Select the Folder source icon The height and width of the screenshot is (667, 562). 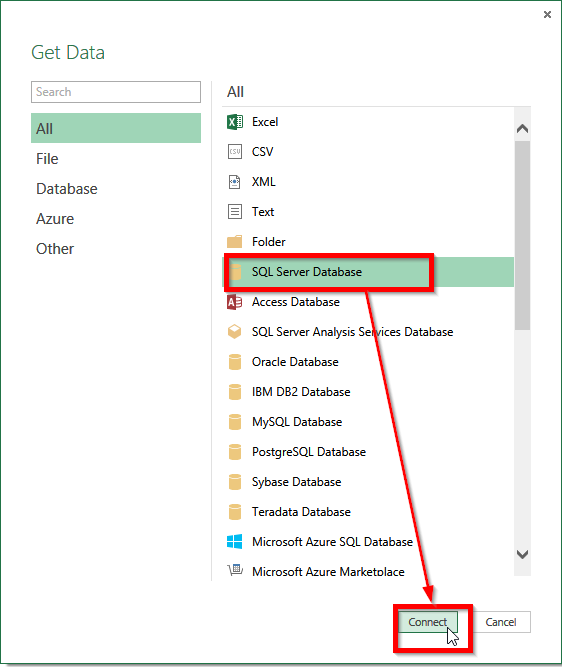234,242
